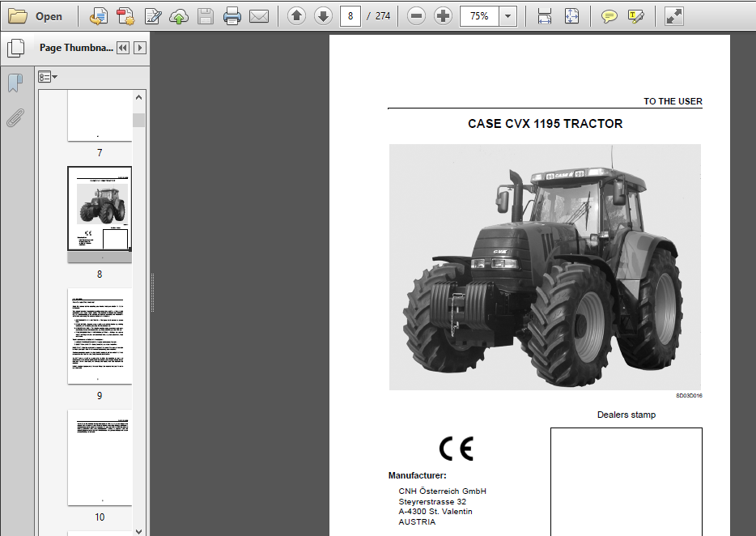Open the zoom percentage dropdown arrow
The height and width of the screenshot is (536, 756).
coord(508,16)
